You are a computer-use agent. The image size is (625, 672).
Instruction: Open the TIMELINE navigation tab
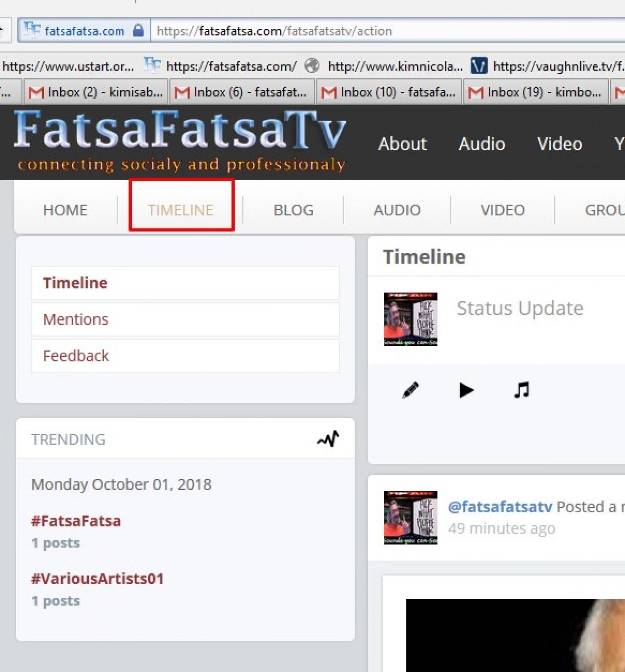pyautogui.click(x=181, y=210)
